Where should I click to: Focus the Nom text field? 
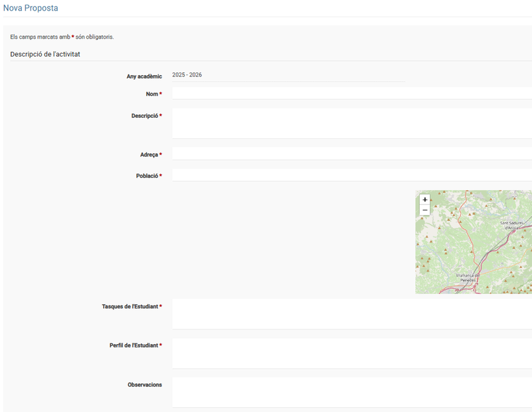[x=351, y=94]
